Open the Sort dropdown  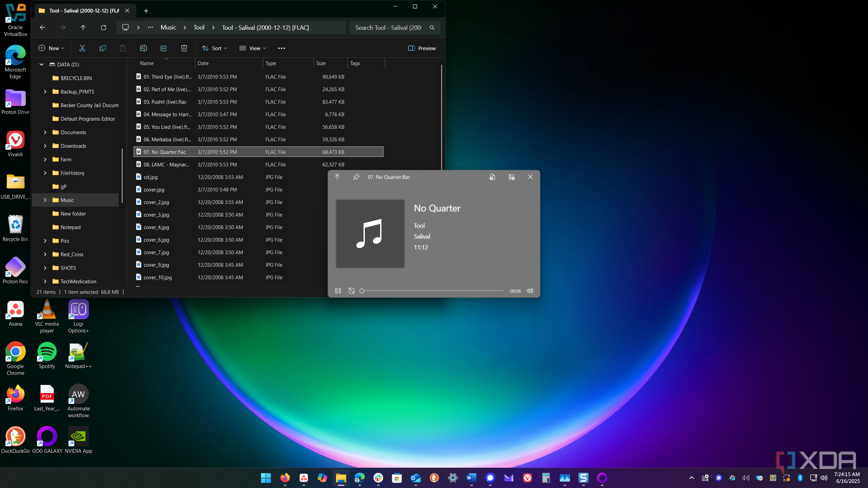tap(214, 48)
